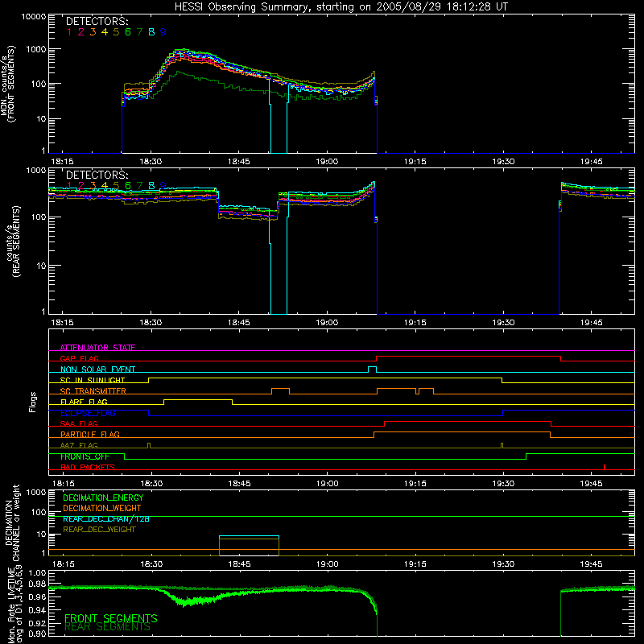Click the SC_TRANSMITTER flag label
The height and width of the screenshot is (644, 644).
tap(93, 391)
